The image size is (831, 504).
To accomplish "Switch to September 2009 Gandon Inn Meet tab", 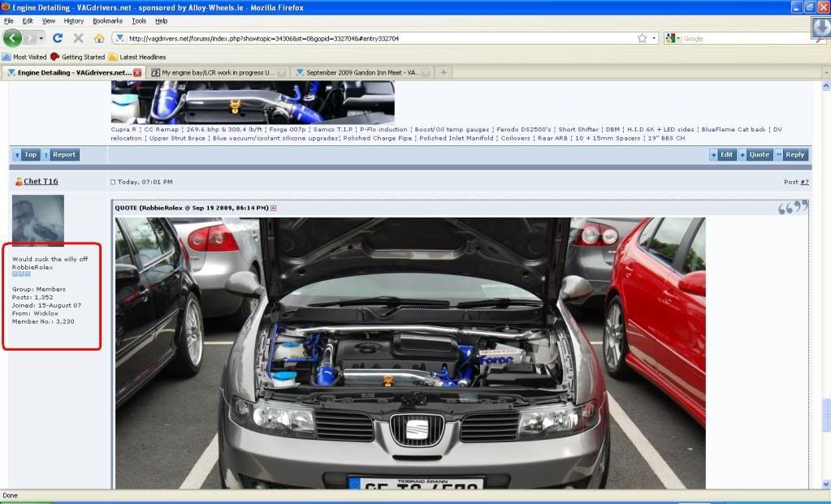I will coord(361,72).
